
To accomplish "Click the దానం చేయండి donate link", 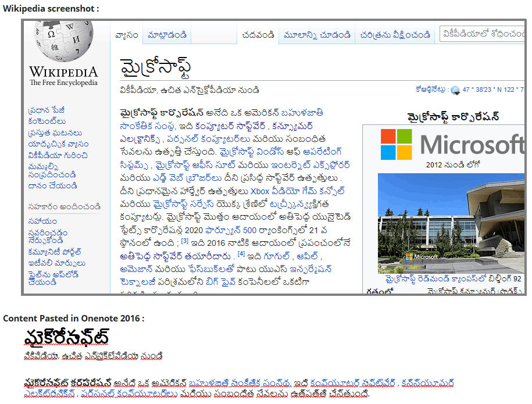I will [x=52, y=185].
